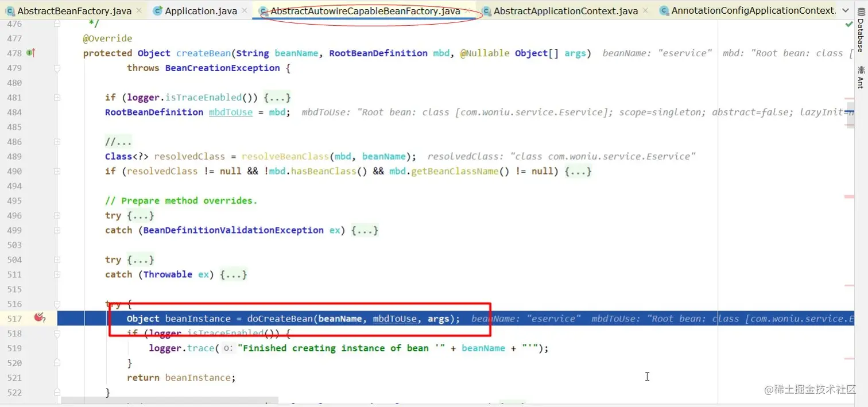Click the red error stripe mark beside line 495
868x407 pixels.
coord(849,197)
